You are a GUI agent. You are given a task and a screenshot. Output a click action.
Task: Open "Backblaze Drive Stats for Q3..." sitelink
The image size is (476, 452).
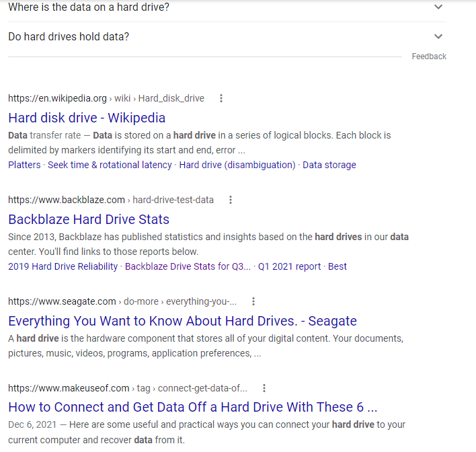click(188, 266)
